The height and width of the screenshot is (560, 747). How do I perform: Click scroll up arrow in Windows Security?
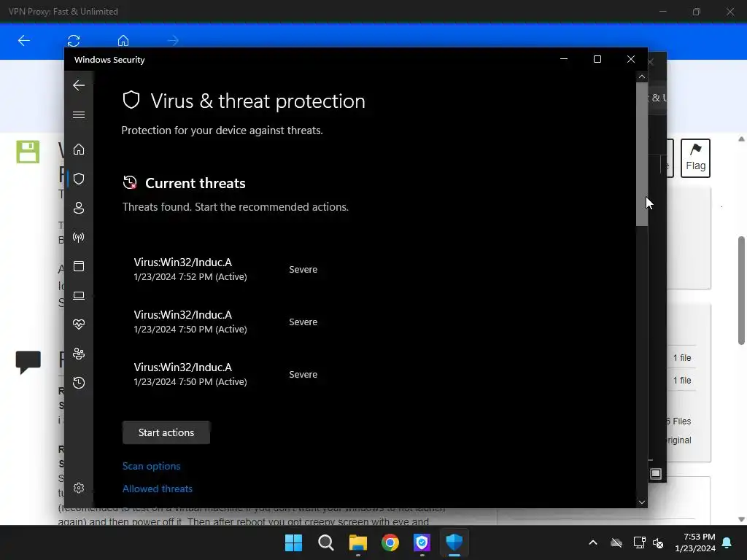tap(642, 77)
